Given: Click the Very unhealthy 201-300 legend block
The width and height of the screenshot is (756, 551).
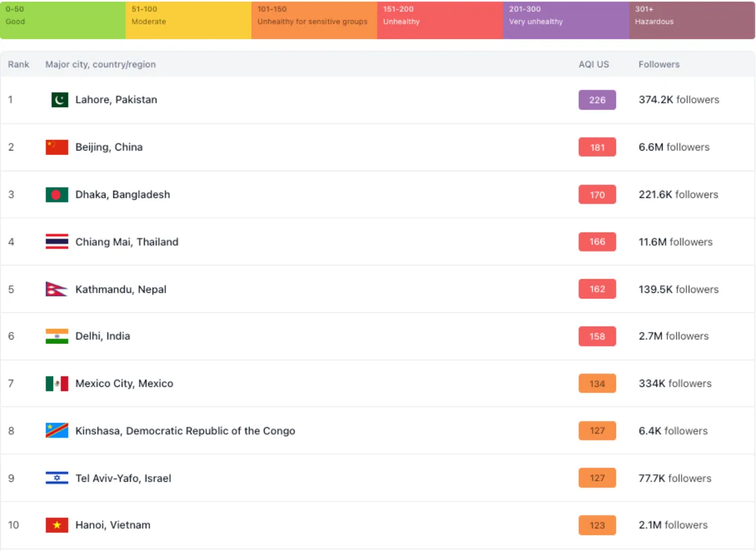Looking at the screenshot, I should click(566, 20).
